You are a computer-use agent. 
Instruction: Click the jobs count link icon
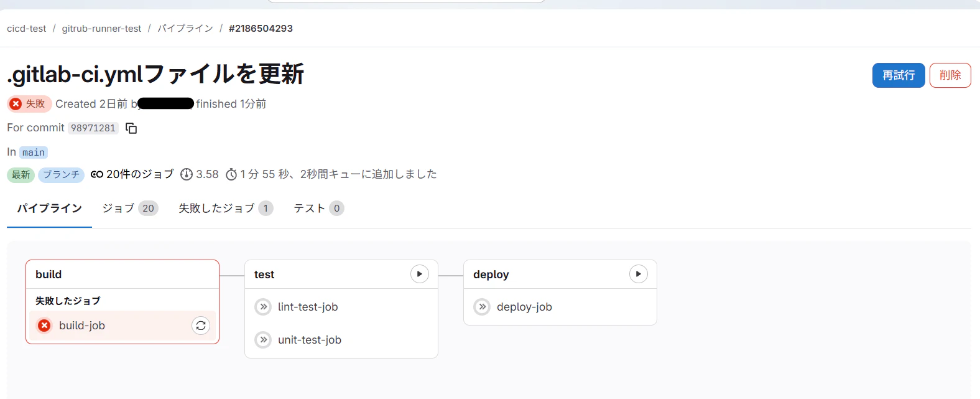coord(96,174)
